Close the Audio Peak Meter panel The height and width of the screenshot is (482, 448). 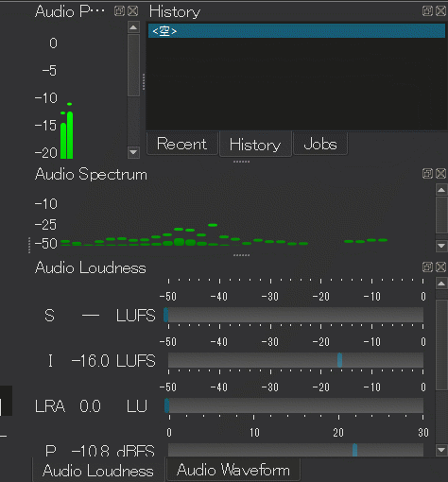[x=133, y=11]
